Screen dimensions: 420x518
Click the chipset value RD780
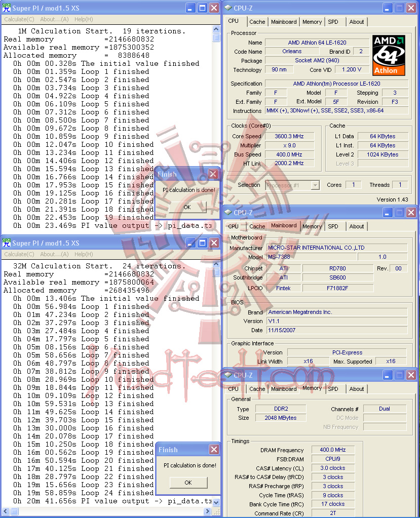(x=338, y=268)
